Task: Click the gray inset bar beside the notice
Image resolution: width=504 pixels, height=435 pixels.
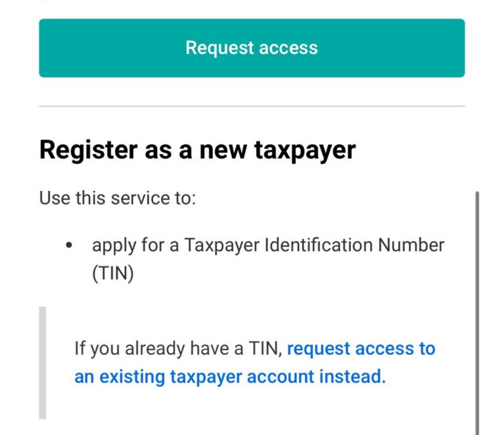Action: (43, 362)
